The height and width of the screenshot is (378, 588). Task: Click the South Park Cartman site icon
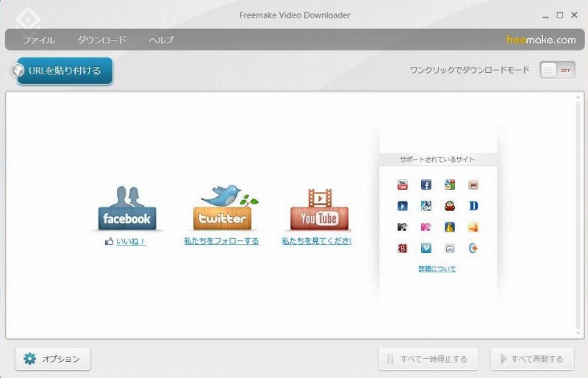(x=450, y=206)
